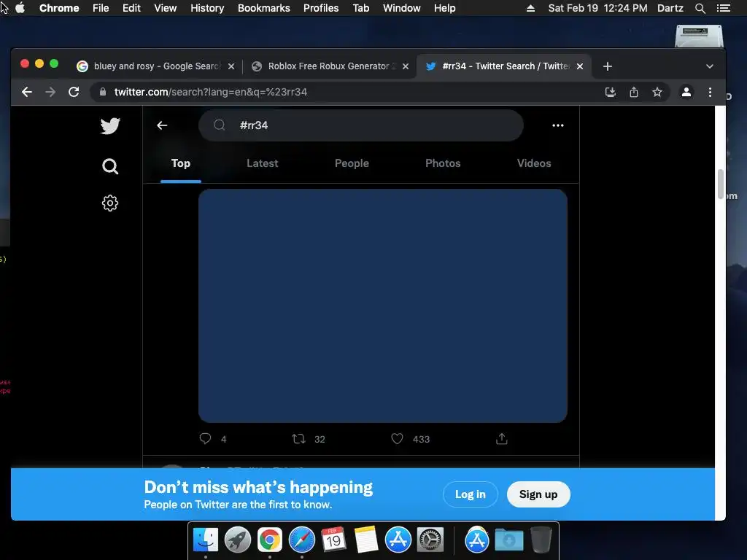Select the People results tab
This screenshot has height=560, width=747.
(352, 163)
